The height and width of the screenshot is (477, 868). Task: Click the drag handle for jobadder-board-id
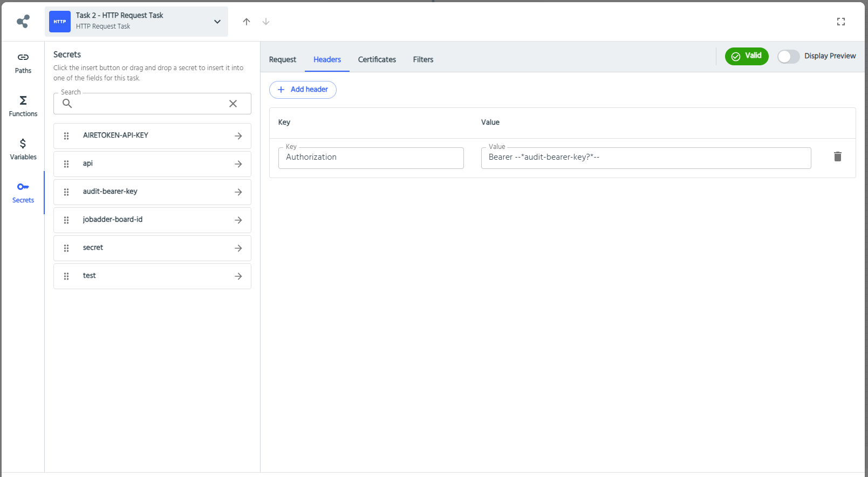pos(66,220)
